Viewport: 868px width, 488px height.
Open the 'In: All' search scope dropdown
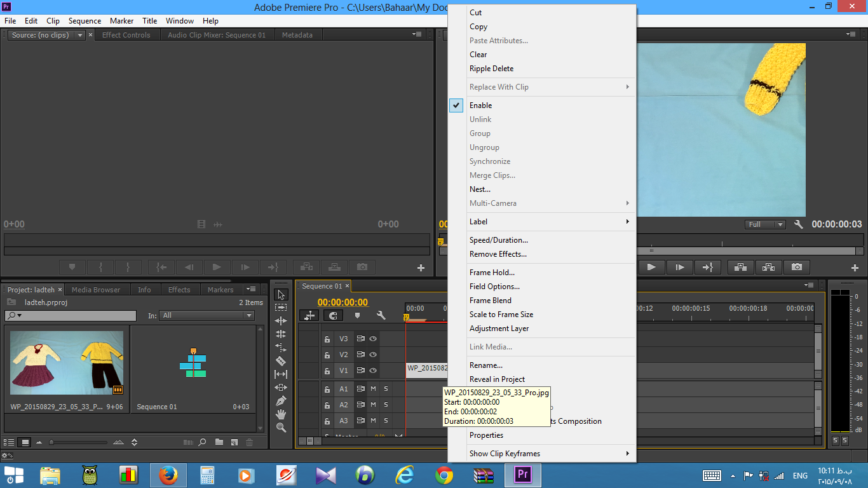pyautogui.click(x=207, y=315)
